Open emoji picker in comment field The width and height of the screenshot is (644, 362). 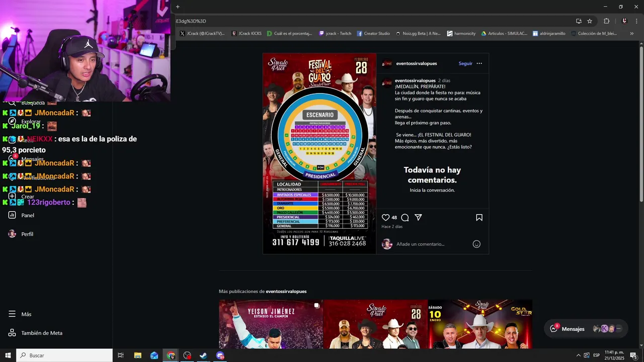click(x=476, y=244)
